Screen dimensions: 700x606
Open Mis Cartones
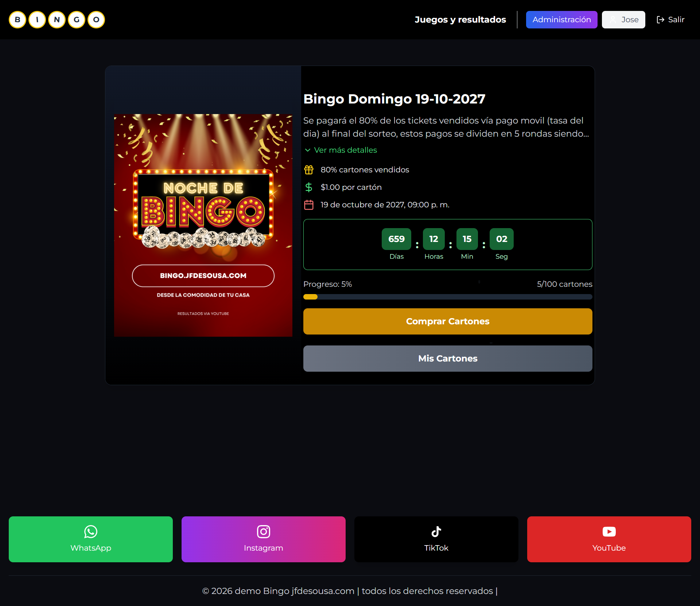tap(448, 359)
